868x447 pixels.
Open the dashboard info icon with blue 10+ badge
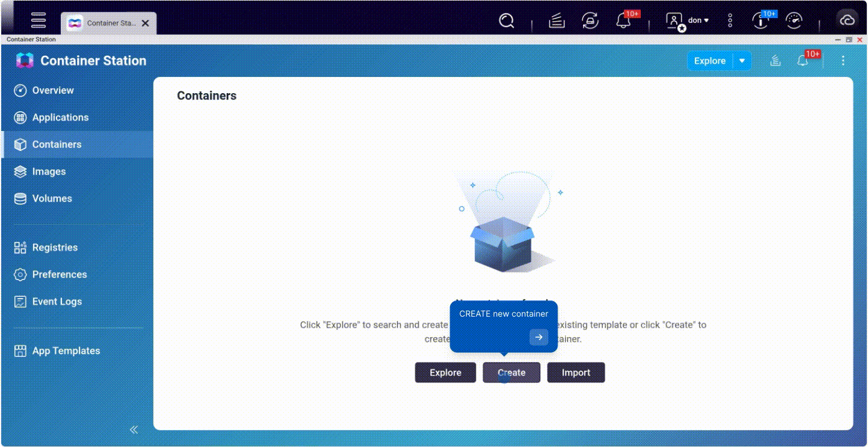tap(760, 20)
